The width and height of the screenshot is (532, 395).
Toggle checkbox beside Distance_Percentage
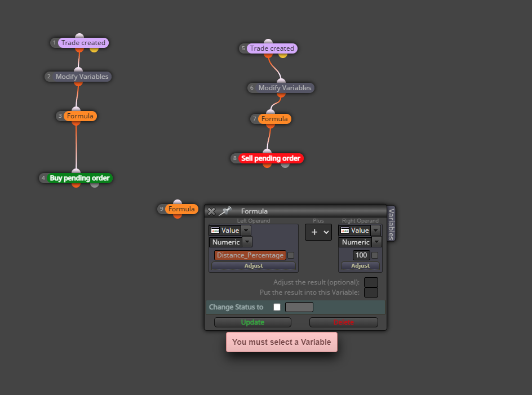click(x=291, y=255)
